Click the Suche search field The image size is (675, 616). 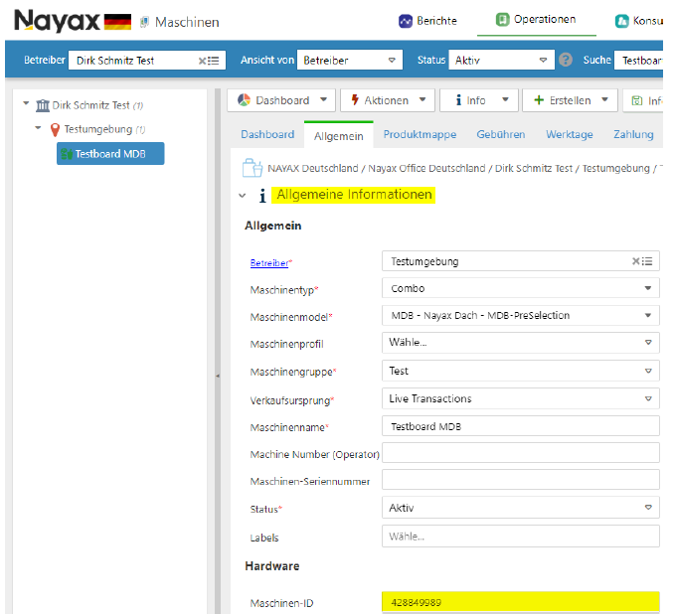(638, 60)
